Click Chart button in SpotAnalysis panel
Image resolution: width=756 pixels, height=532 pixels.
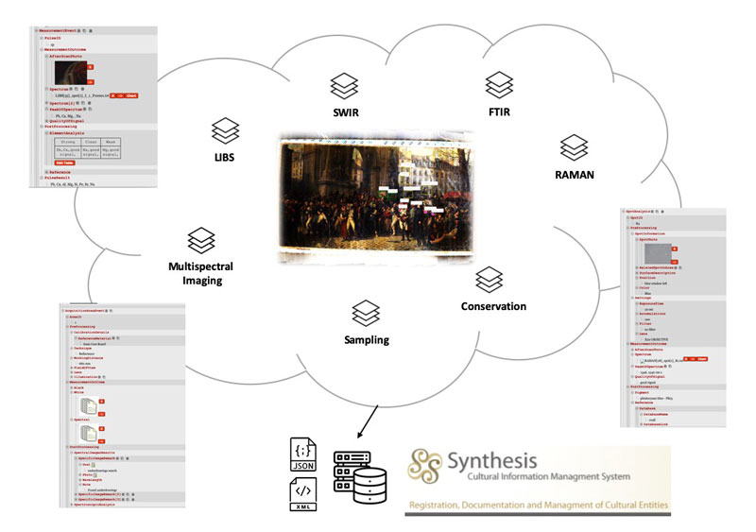pyautogui.click(x=701, y=359)
